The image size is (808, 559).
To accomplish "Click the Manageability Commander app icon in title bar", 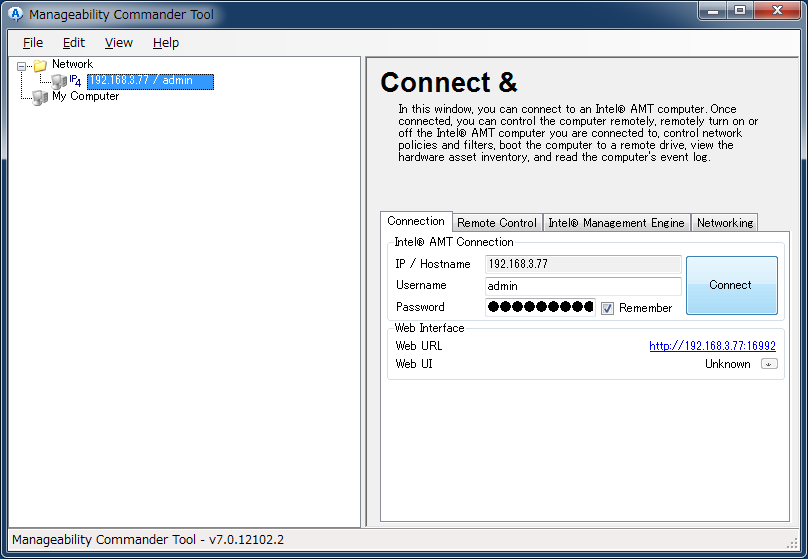I will tap(15, 14).
